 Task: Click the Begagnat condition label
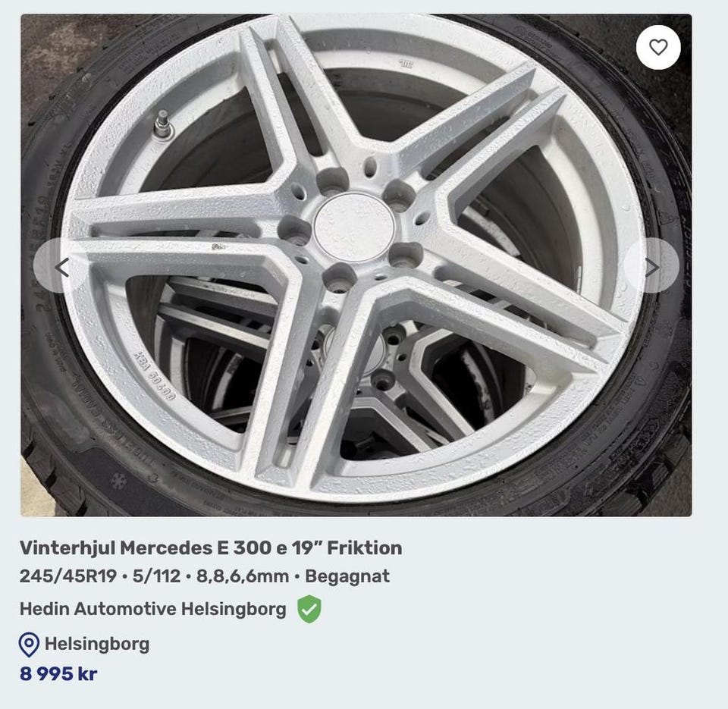pos(347,576)
